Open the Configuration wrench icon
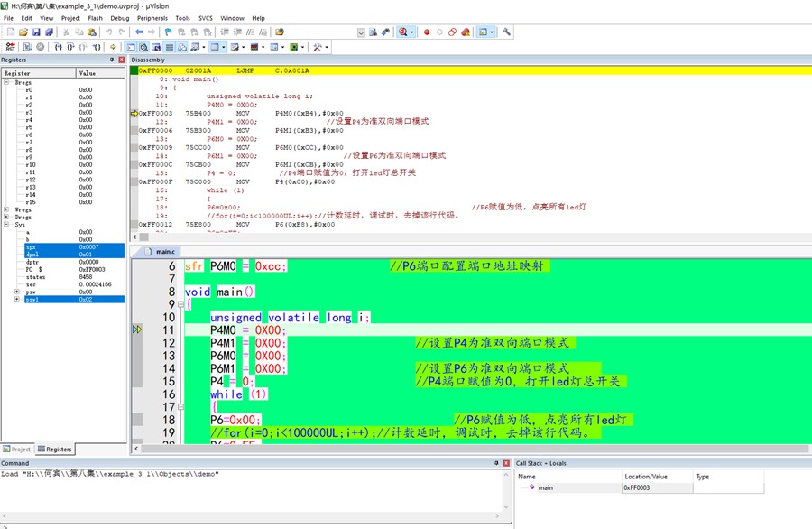The height and width of the screenshot is (529, 812). pos(507,32)
